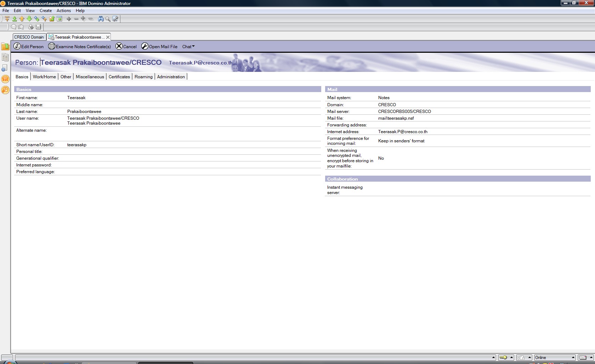The image size is (595, 364).
Task: Open the File menu
Action: click(6, 11)
